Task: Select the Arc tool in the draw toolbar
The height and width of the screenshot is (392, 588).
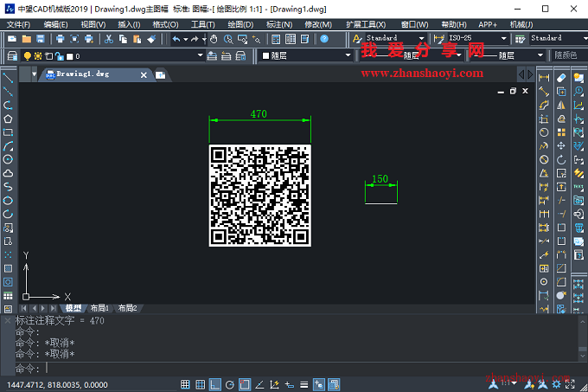Action: pyautogui.click(x=8, y=146)
